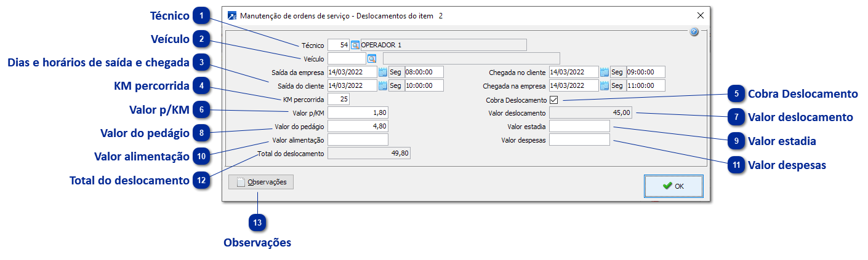The image size is (868, 260).
Task: Click the Chegada na empresa date field
Action: pyautogui.click(x=574, y=85)
